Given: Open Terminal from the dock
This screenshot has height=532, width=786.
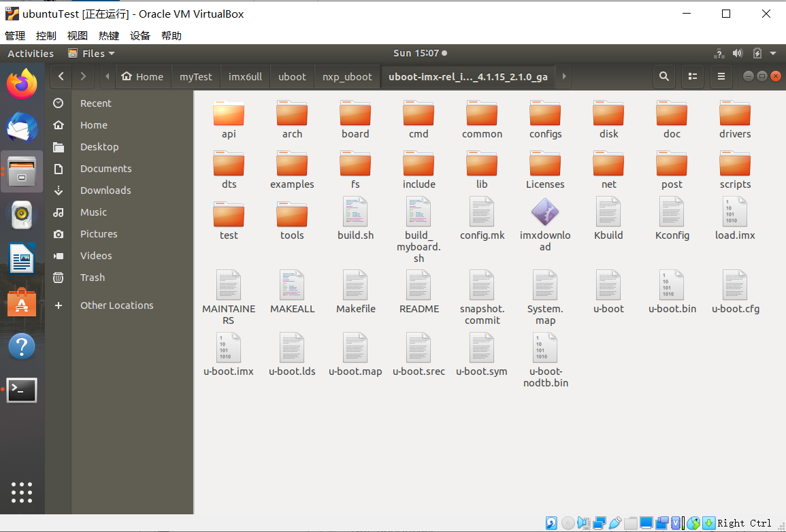Looking at the screenshot, I should (x=22, y=390).
